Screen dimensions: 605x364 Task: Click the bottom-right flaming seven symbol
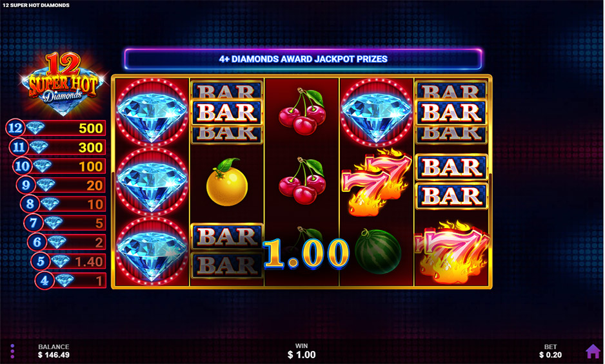coord(452,252)
